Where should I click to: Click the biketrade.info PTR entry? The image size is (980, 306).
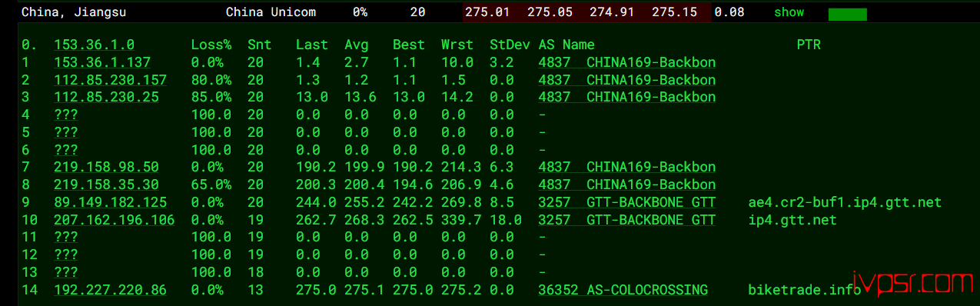805,290
